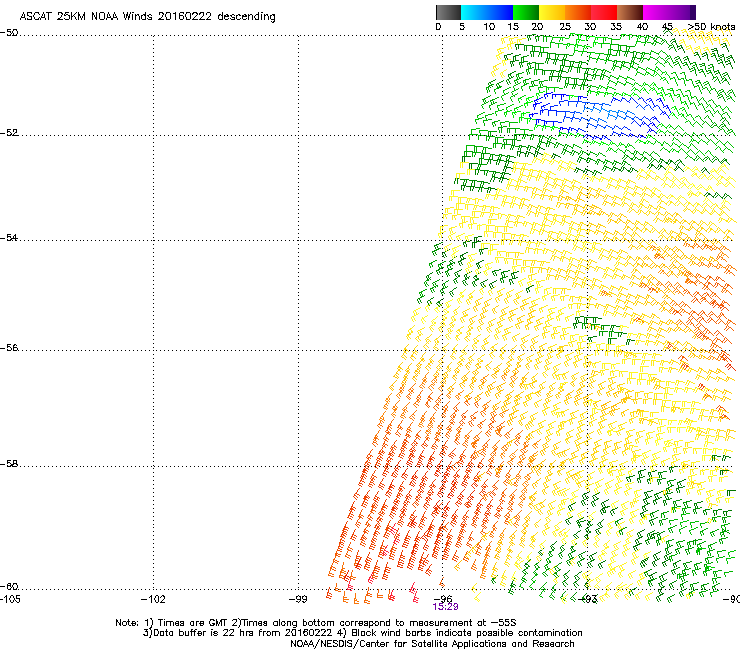Click the ASCAT 25KM NOAA Winds title
The image size is (740, 650).
tap(148, 16)
